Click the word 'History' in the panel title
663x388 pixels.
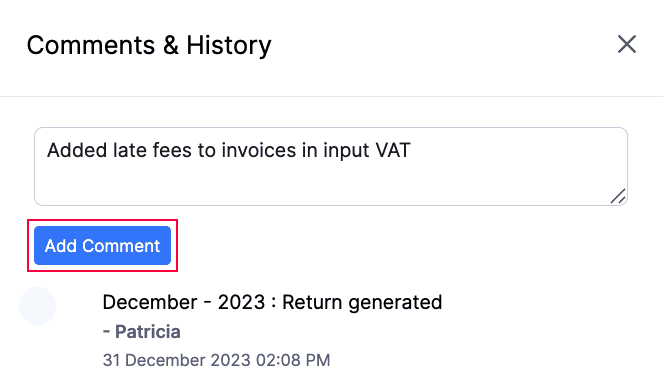229,45
